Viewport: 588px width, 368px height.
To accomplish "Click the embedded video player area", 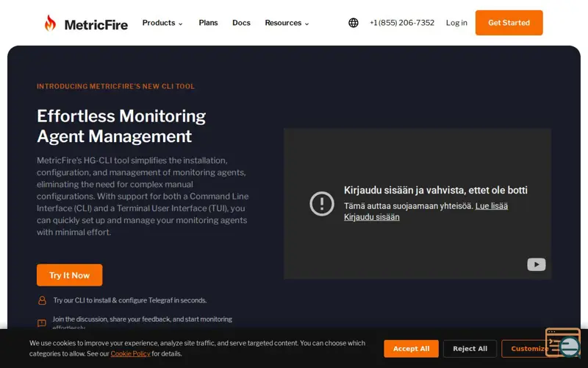I will pyautogui.click(x=417, y=204).
